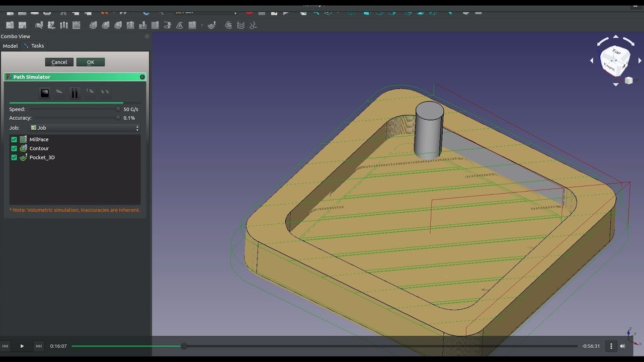
Task: Click the Top face of navigation cube
Action: tap(616, 52)
